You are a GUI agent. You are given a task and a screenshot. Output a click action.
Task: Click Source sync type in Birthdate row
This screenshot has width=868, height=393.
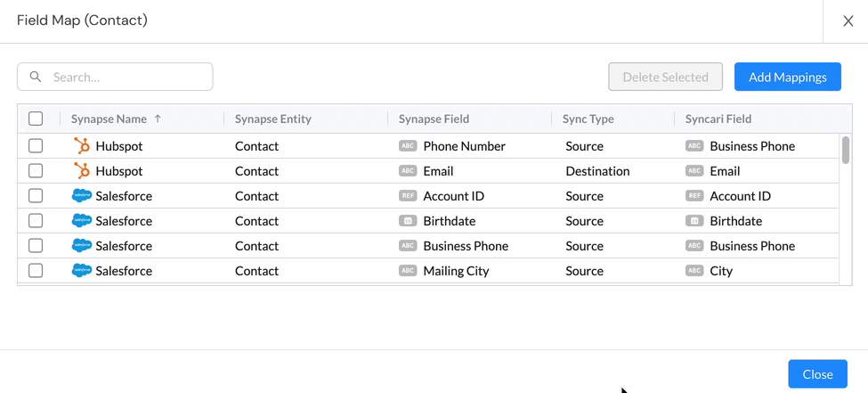[584, 221]
